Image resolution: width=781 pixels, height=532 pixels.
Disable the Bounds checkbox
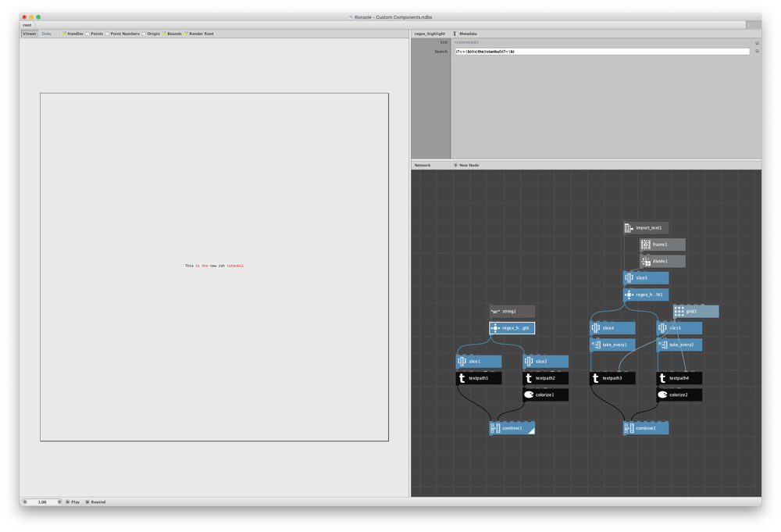[x=164, y=34]
